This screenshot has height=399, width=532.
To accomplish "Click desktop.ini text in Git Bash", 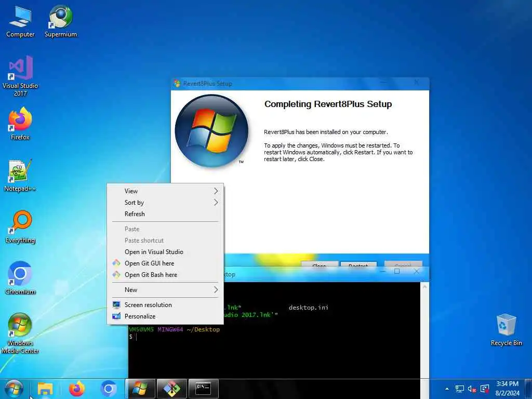I will (309, 308).
